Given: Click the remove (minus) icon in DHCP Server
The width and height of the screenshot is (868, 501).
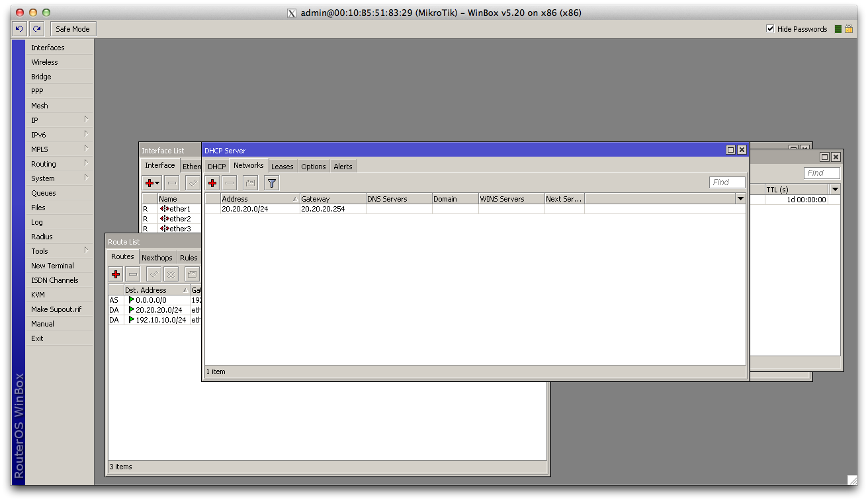Looking at the screenshot, I should pyautogui.click(x=230, y=183).
